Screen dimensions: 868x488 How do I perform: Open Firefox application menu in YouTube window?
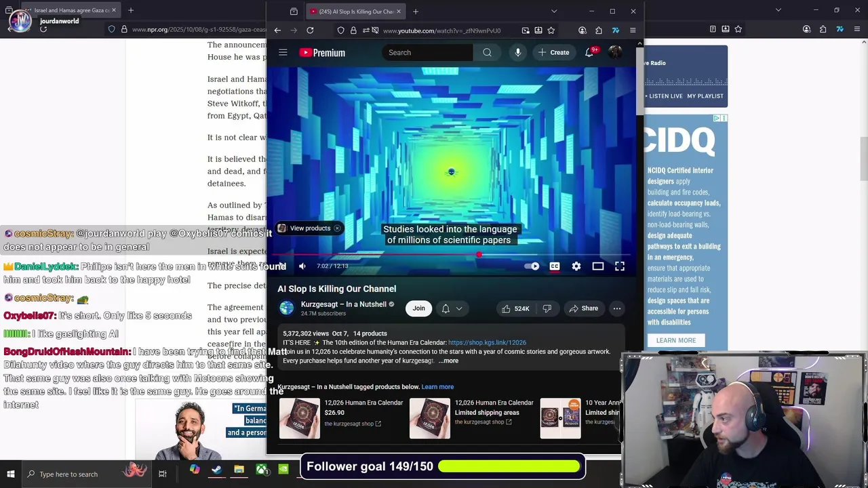pyautogui.click(x=633, y=30)
